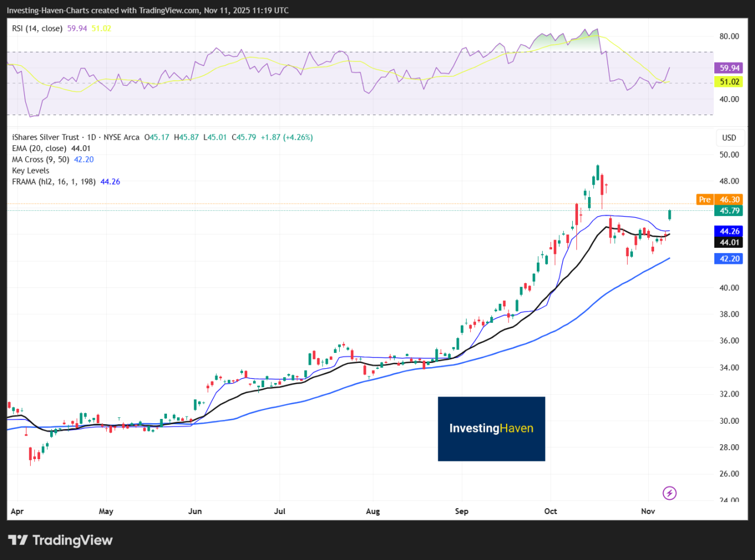
Task: Select the EMA (20, close) indicator legend
Action: (40, 148)
